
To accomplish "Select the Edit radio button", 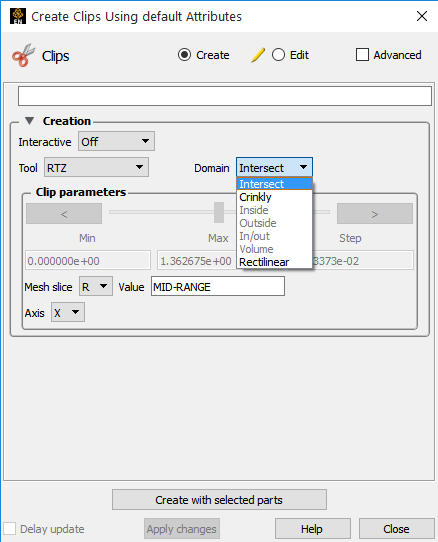I will (x=278, y=55).
